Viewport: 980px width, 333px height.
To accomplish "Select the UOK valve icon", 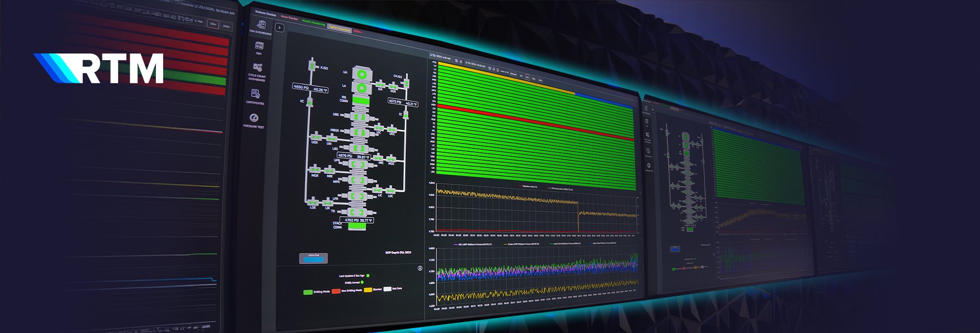I will (316, 138).
